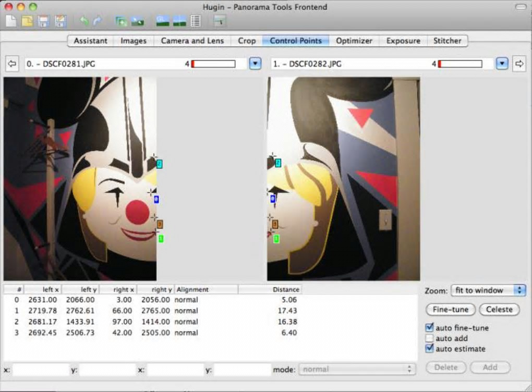Open the GL fast preview window
532x392 pixels.
coord(163,21)
